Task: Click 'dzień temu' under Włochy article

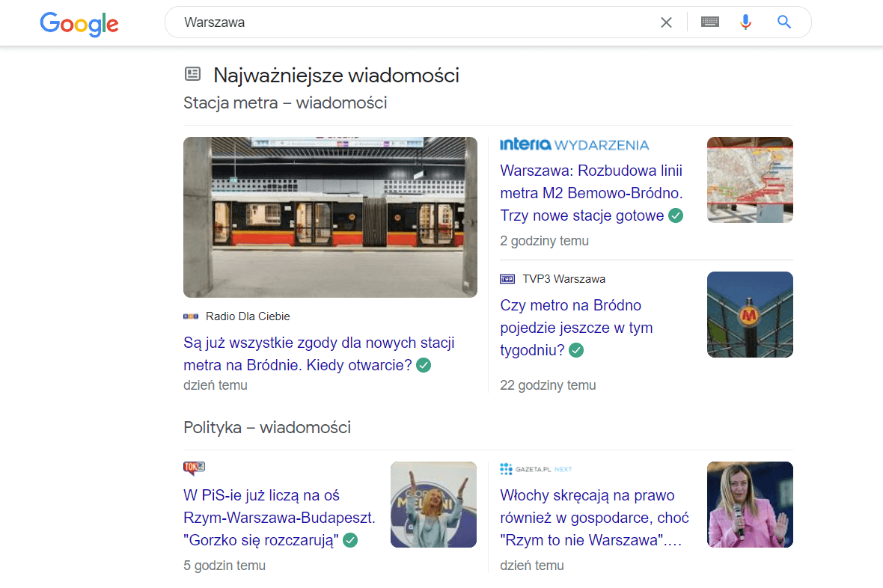Action: [x=532, y=566]
